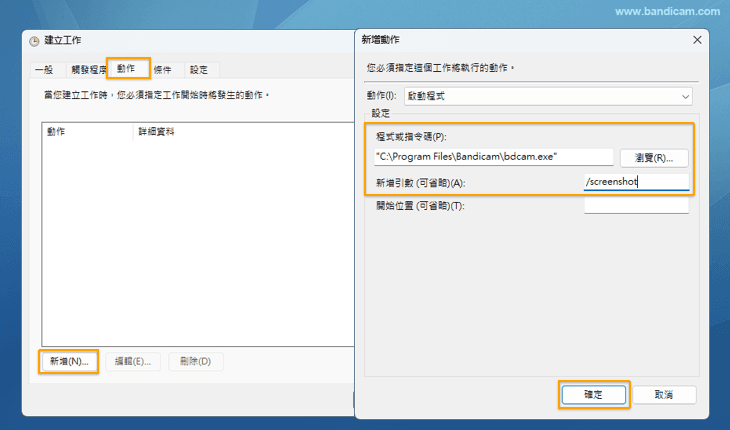The height and width of the screenshot is (430, 730).
Task: Switch to the 一般 tab
Action: coord(44,70)
